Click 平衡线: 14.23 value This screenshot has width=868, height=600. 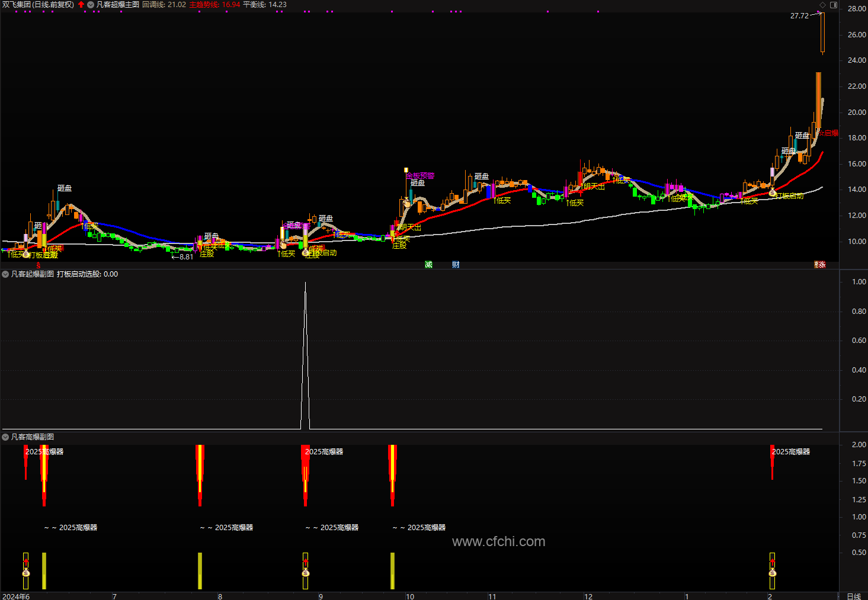(265, 5)
